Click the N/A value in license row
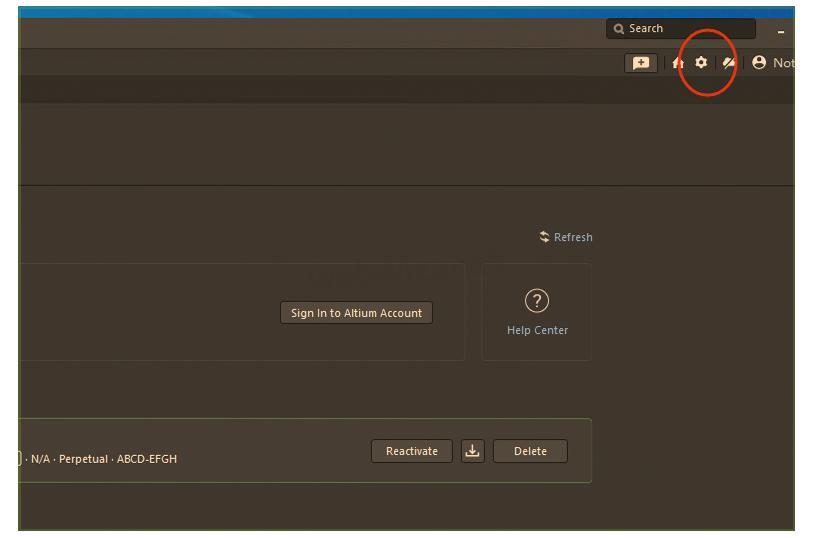This screenshot has width=814, height=538. pyautogui.click(x=40, y=459)
